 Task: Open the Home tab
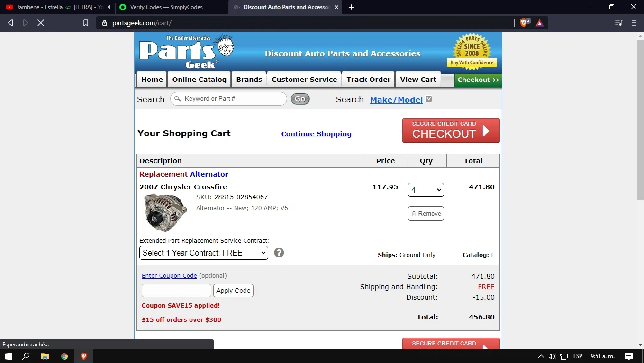point(152,80)
